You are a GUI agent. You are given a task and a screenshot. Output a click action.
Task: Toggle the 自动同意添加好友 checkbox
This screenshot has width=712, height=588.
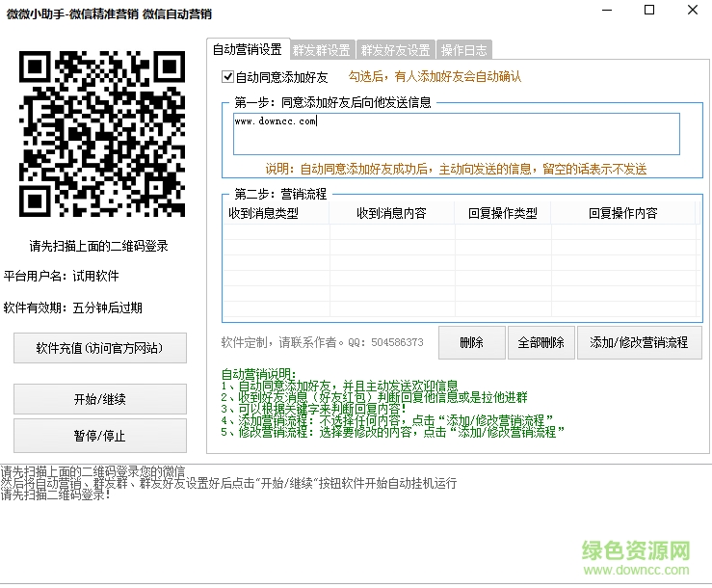coord(228,77)
